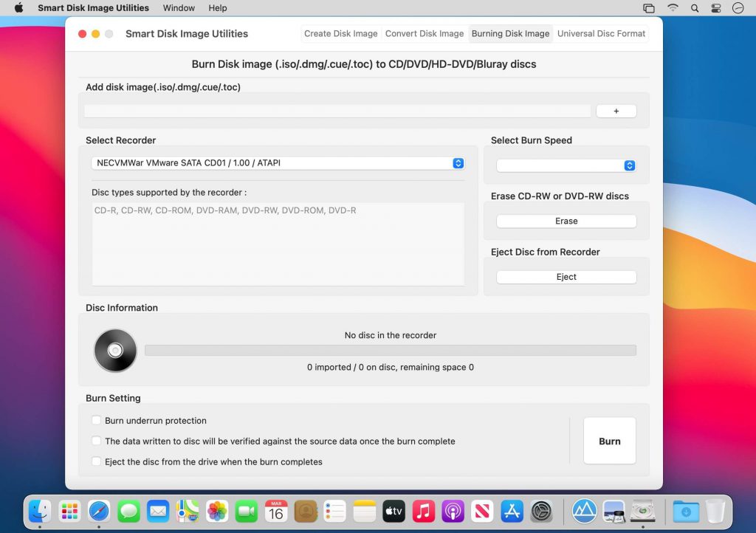Click the Burn button
This screenshot has height=533, width=756.
pyautogui.click(x=609, y=441)
